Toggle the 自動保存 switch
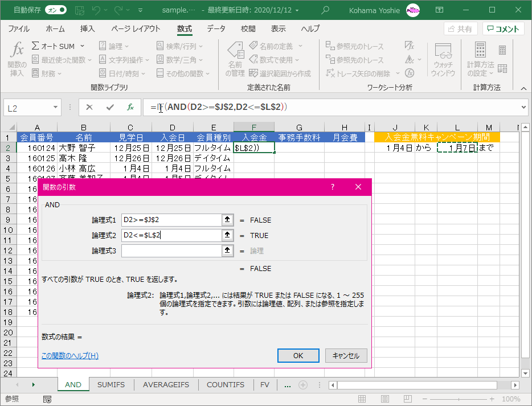This screenshot has width=532, height=406. [55, 10]
